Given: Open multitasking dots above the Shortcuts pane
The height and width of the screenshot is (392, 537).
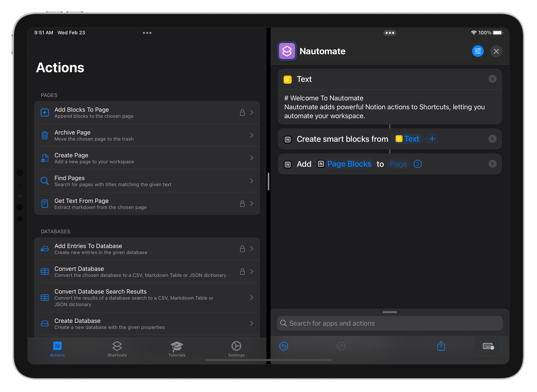Looking at the screenshot, I should 389,33.
